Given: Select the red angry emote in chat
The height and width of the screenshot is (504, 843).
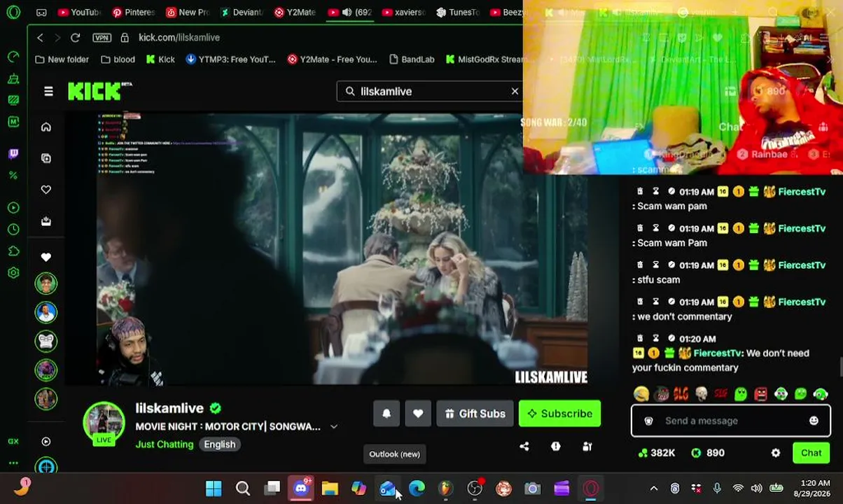Looking at the screenshot, I should (x=761, y=395).
